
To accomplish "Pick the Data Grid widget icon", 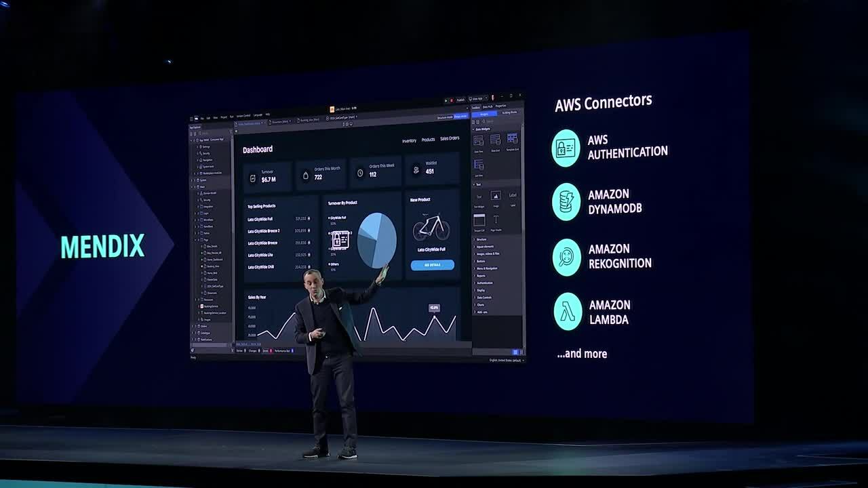I will coord(495,140).
